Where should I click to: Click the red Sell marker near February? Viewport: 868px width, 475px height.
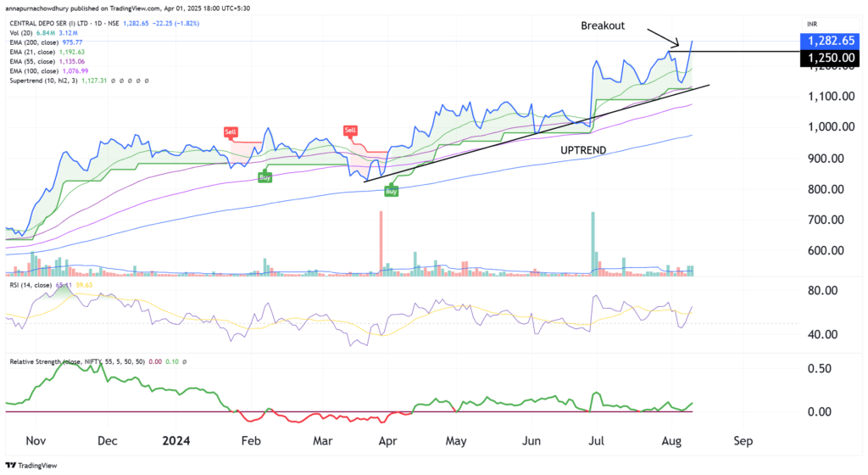pyautogui.click(x=231, y=131)
